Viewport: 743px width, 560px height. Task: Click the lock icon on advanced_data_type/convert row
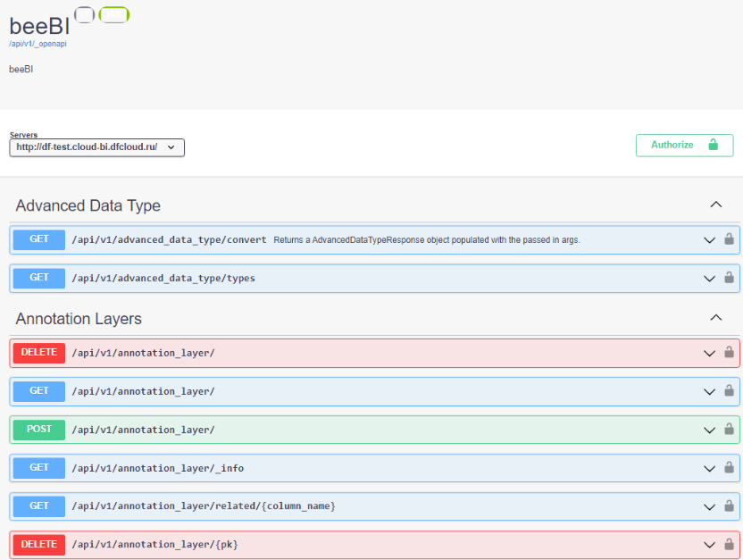[x=729, y=239]
